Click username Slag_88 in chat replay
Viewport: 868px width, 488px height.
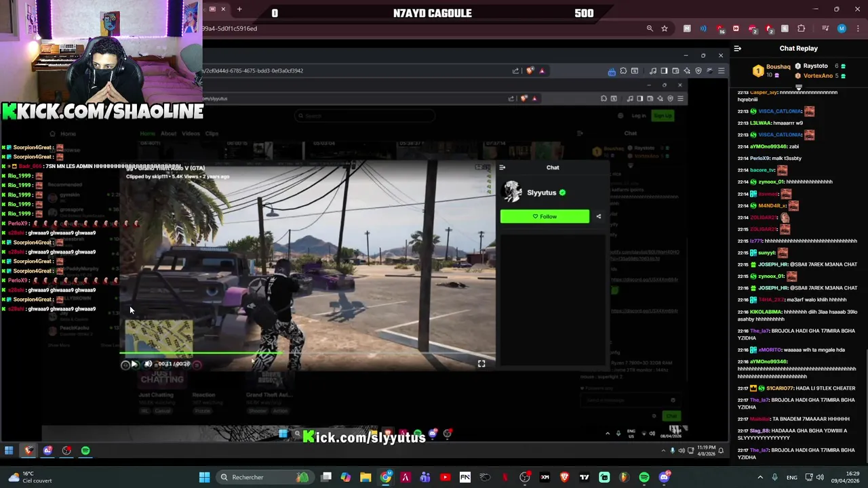click(x=762, y=430)
